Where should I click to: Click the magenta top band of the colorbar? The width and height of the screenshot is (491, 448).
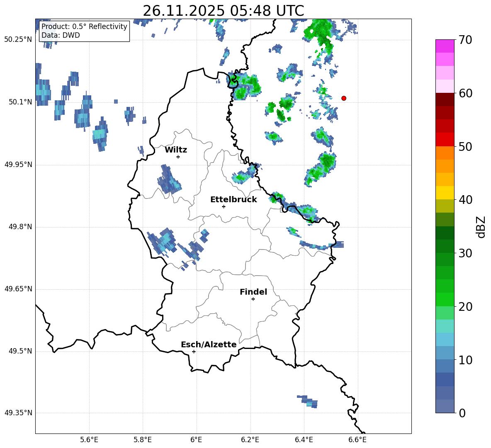pyautogui.click(x=445, y=46)
